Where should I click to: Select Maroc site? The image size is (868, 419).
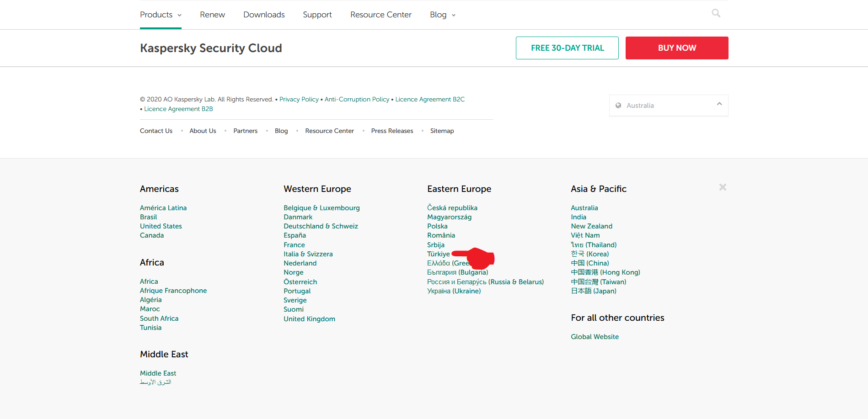tap(150, 309)
